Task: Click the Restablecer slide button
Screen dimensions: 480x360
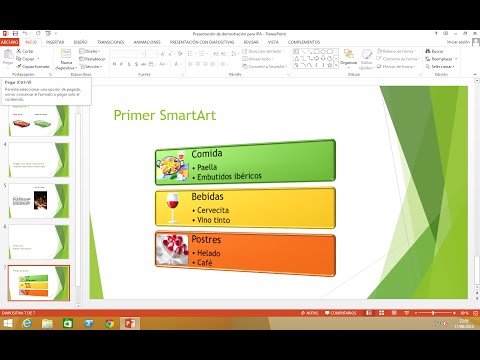Action: tap(92, 59)
